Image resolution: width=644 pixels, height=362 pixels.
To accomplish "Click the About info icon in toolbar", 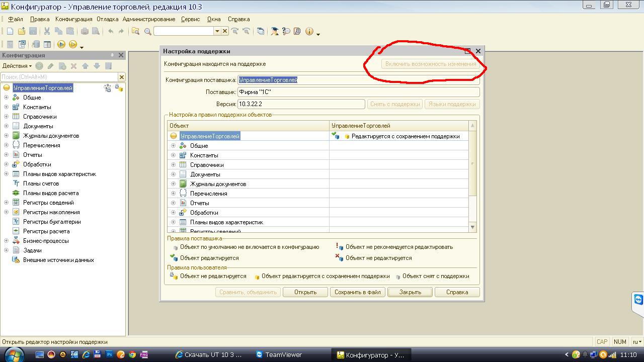I will point(309,31).
